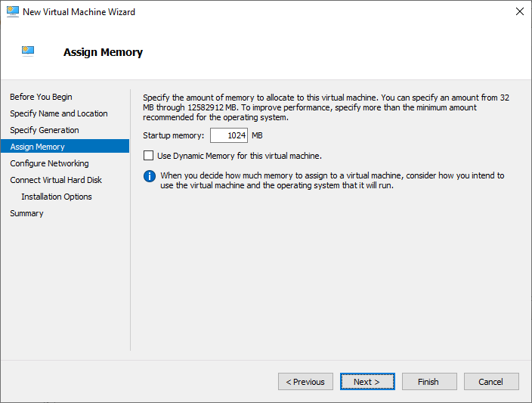
Task: Click Next to continue the wizard
Action: click(x=367, y=382)
